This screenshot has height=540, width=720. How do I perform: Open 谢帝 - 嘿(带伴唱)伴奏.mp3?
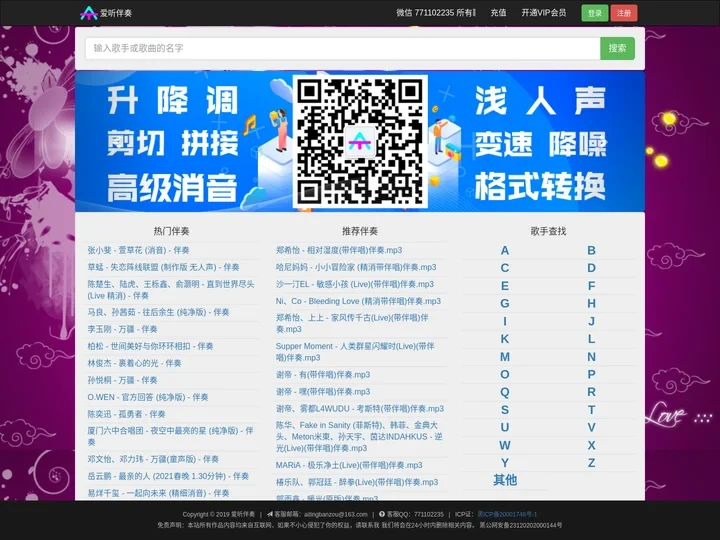[323, 392]
